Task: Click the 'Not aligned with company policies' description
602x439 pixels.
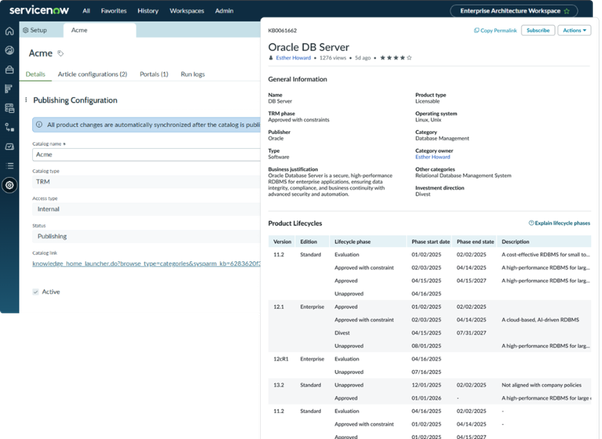Action: tap(541, 385)
